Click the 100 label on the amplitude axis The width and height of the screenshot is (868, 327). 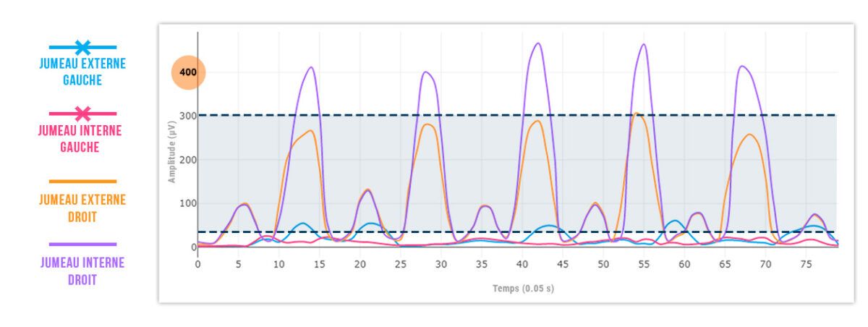coord(185,203)
